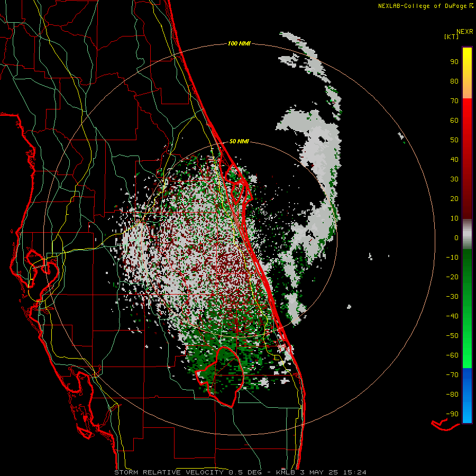Click the 60 value on the velocity scale
This screenshot has width=476, height=476.
tap(454, 120)
